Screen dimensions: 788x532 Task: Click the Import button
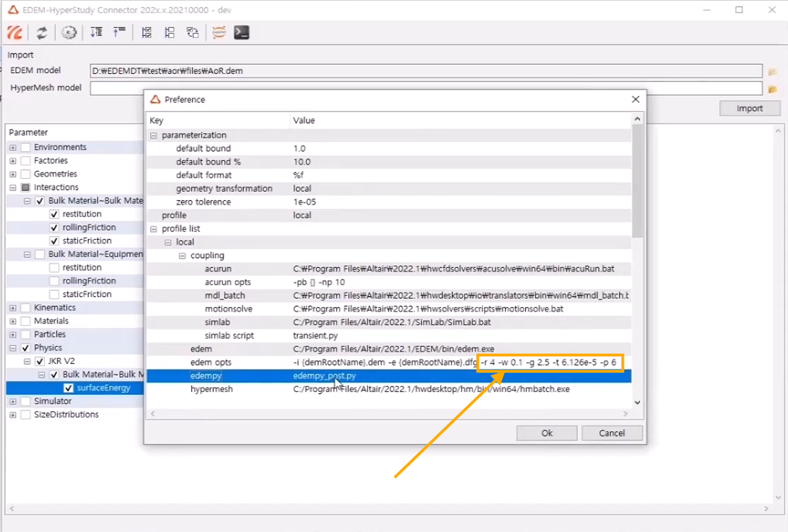pos(750,108)
